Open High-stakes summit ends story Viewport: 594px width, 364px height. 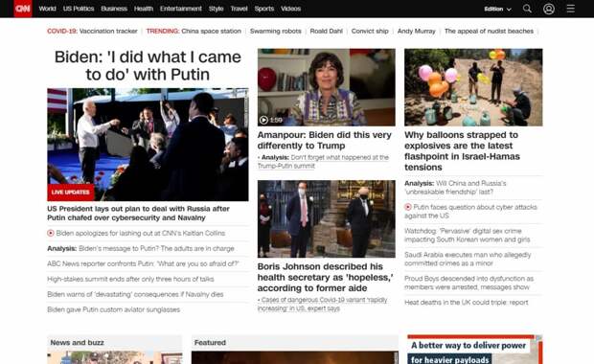[130, 279]
